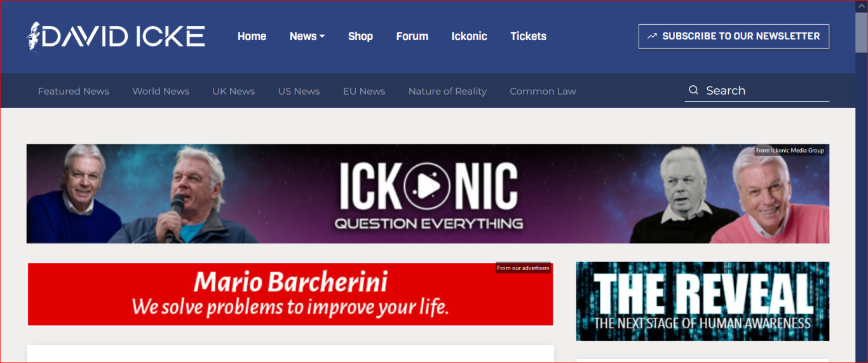Image resolution: width=868 pixels, height=363 pixels.
Task: Open the Forum link
Action: click(x=412, y=36)
